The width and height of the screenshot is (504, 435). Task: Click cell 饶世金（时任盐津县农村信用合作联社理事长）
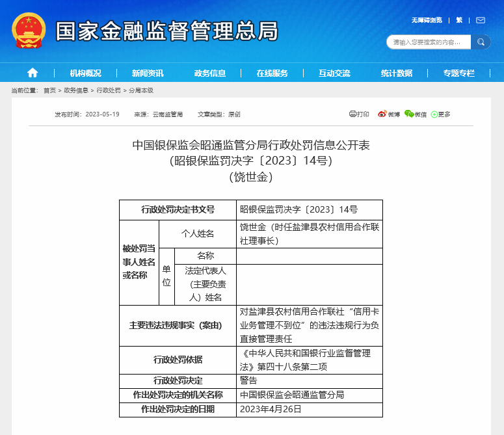point(310,234)
